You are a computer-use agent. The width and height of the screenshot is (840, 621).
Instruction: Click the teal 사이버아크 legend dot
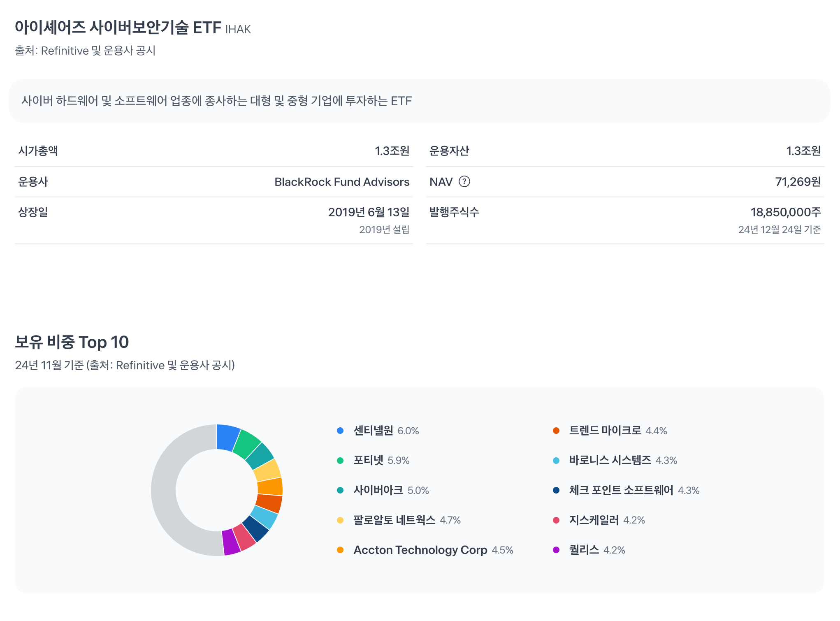click(340, 490)
